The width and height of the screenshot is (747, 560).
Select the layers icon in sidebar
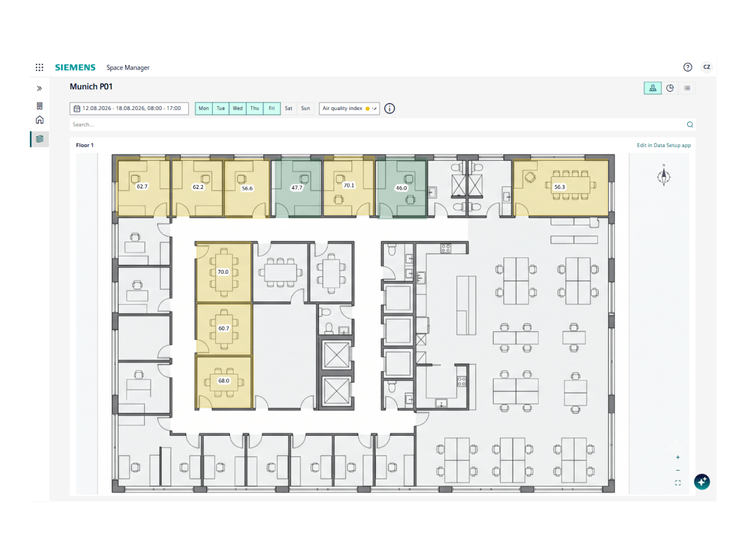click(x=40, y=139)
